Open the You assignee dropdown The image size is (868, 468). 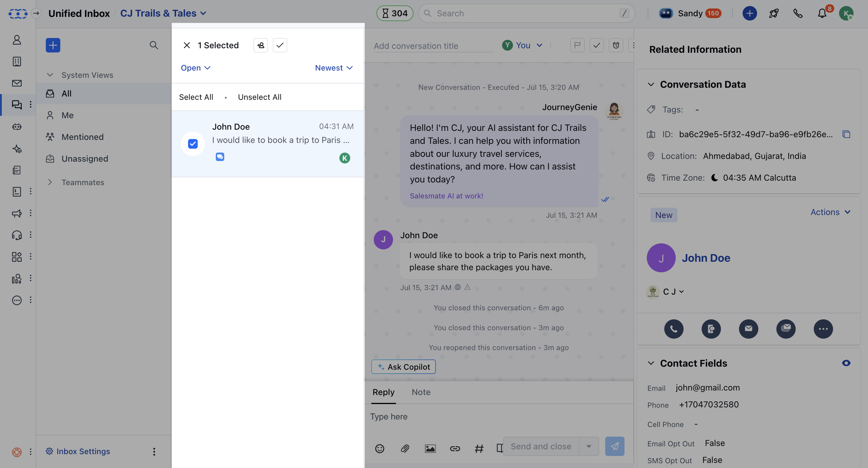click(x=522, y=45)
